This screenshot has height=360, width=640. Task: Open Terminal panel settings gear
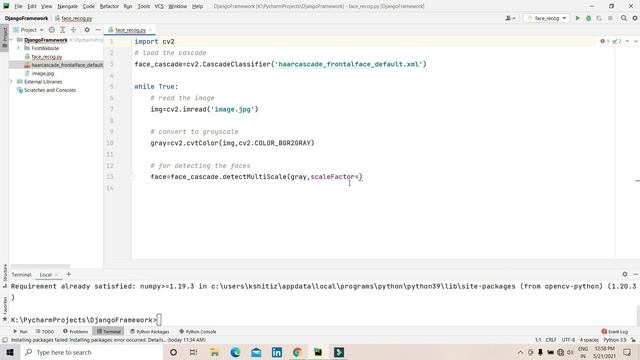625,274
